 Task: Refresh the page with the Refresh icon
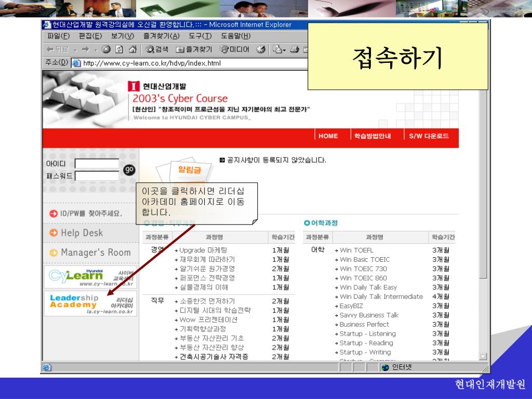(119, 49)
